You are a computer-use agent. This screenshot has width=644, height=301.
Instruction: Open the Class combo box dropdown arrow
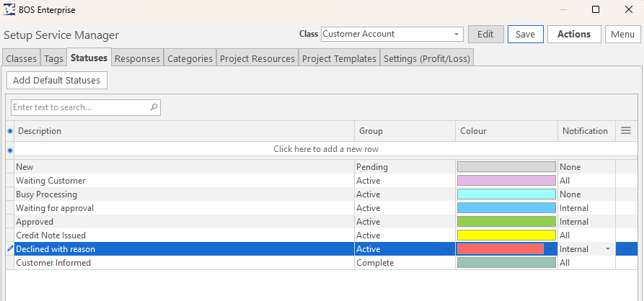pos(456,34)
